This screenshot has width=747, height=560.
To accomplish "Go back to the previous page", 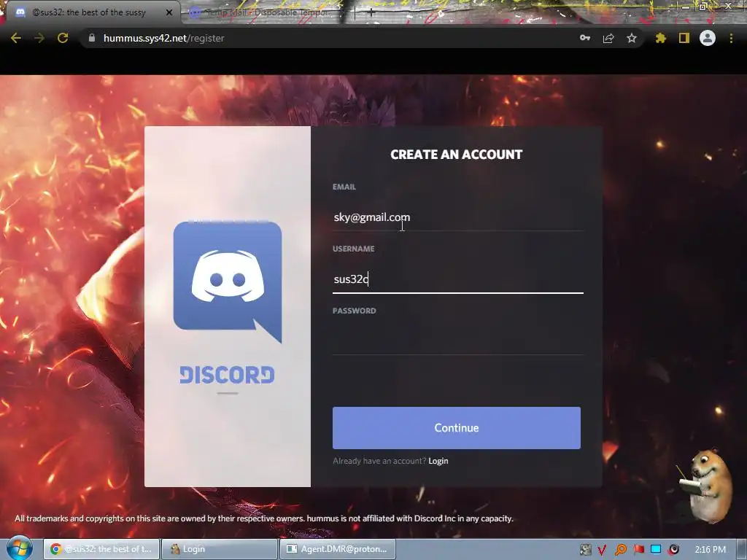I will click(16, 38).
